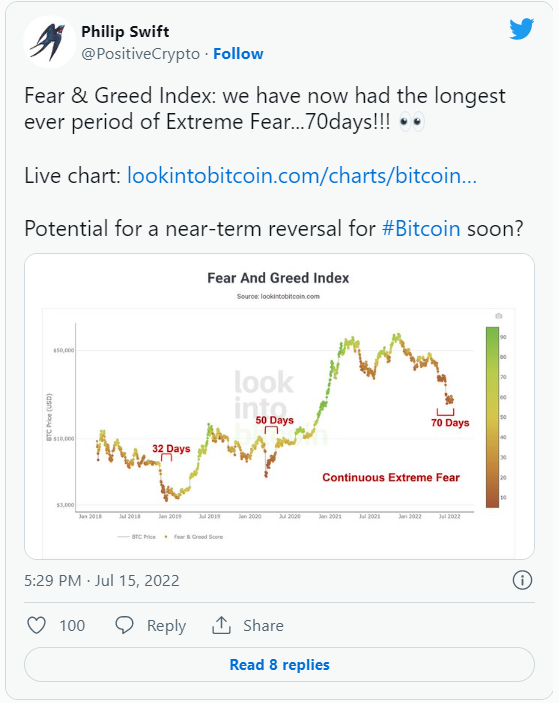Click the share upload arrow icon
This screenshot has width=559, height=703.
click(221, 625)
